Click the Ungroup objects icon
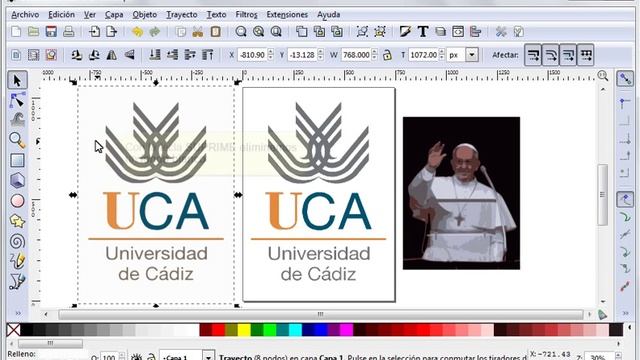The width and height of the screenshot is (640, 360). pos(380,32)
